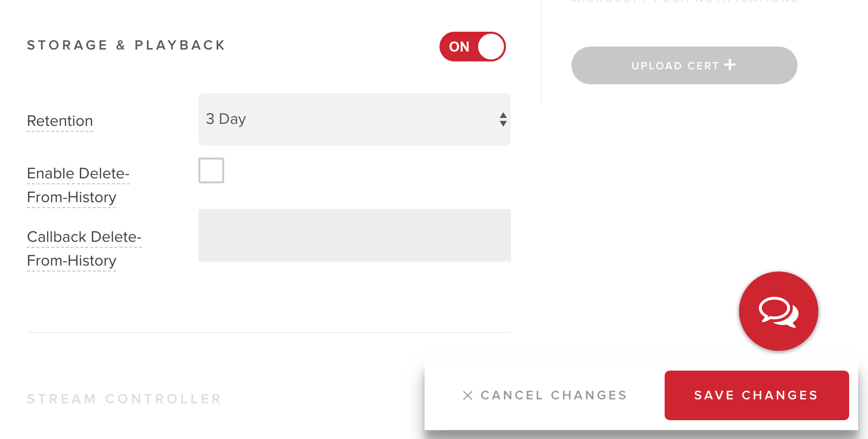This screenshot has height=439, width=868.
Task: Open the Retention dropdown
Action: point(354,119)
